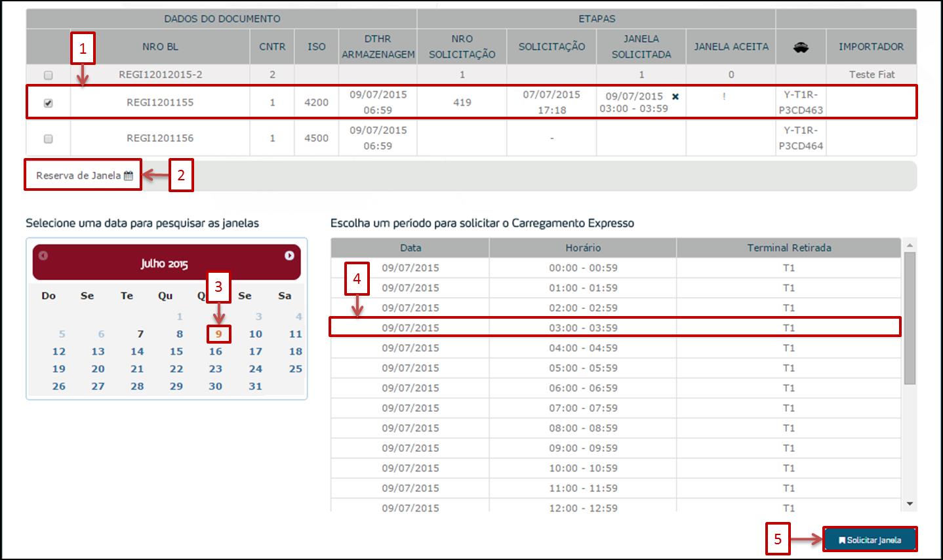Choose the 10:00 - 10:59 time slot

click(616, 468)
